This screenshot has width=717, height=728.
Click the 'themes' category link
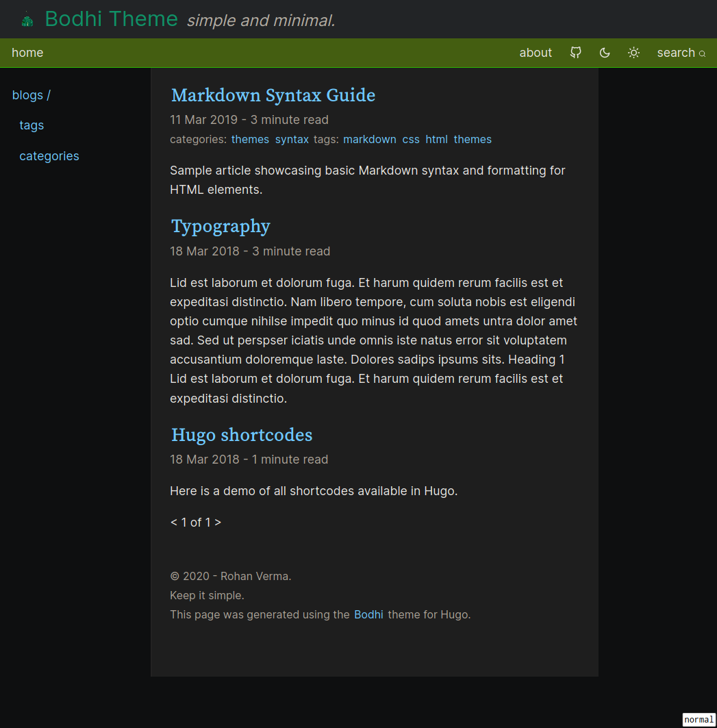pos(250,139)
